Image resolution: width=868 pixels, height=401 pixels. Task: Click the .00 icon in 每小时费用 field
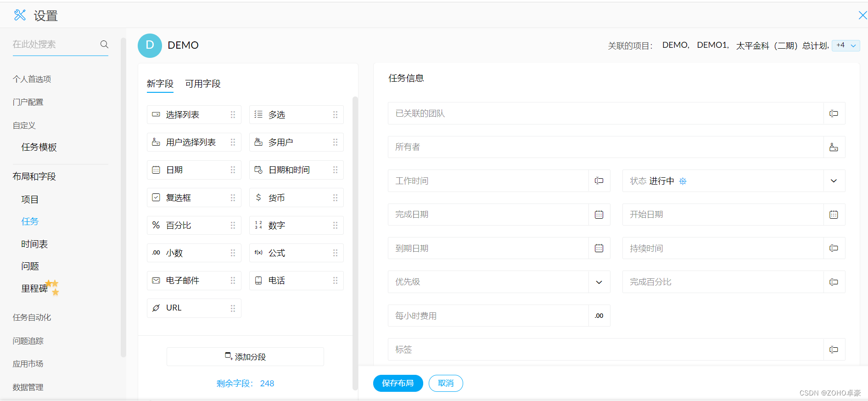[x=599, y=316]
